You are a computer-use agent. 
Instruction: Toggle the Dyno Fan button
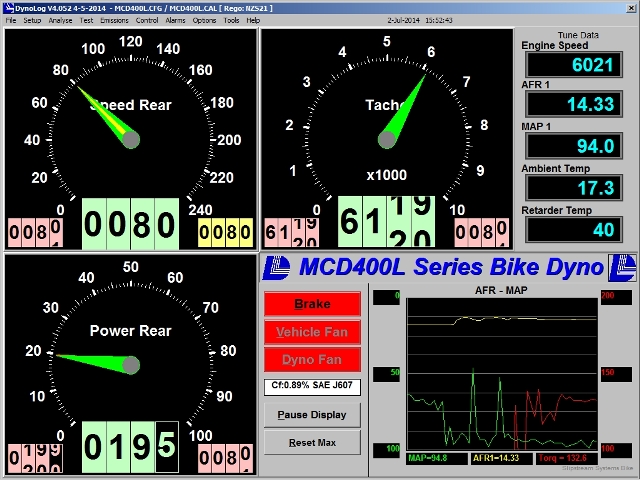312,360
